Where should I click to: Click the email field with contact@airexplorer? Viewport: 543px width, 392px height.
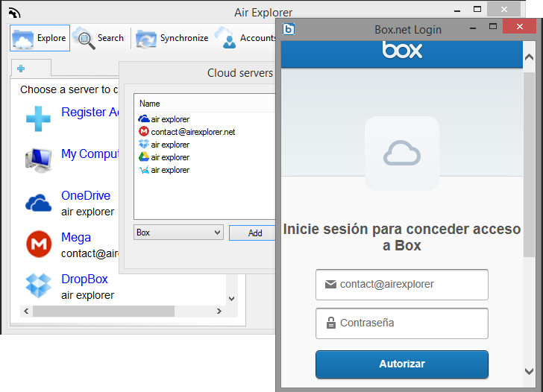[402, 285]
